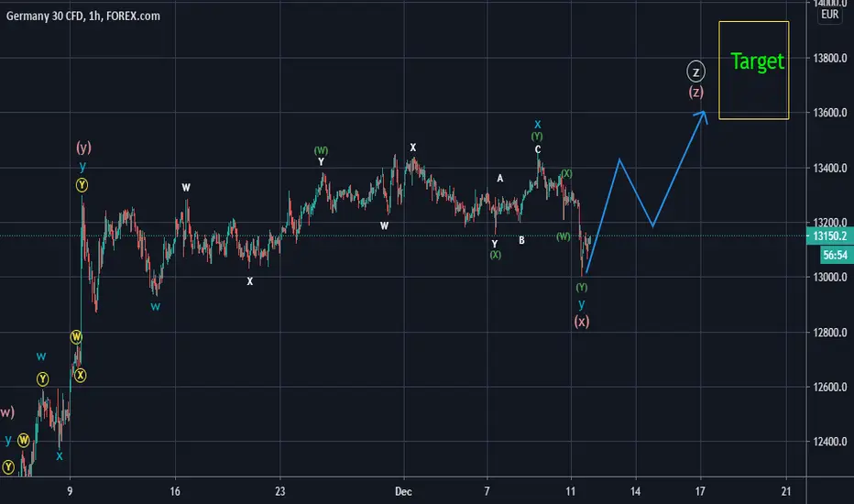Select the white C wave label

pyautogui.click(x=538, y=149)
